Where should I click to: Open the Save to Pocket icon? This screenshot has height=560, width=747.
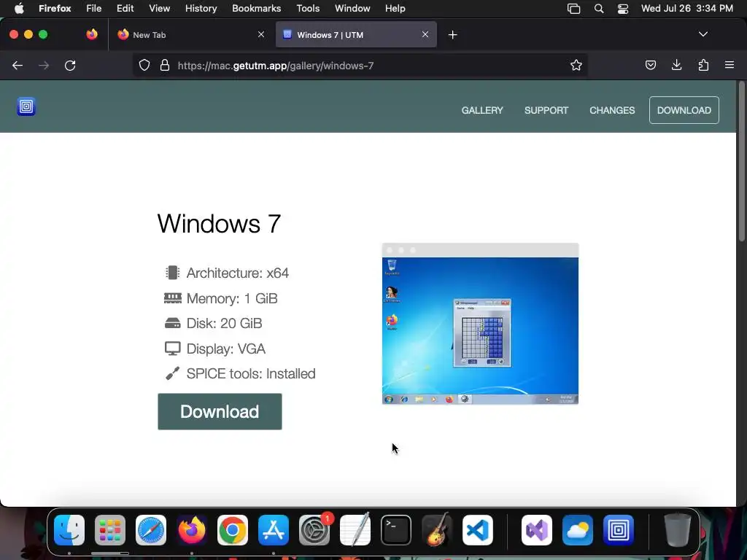pos(650,65)
